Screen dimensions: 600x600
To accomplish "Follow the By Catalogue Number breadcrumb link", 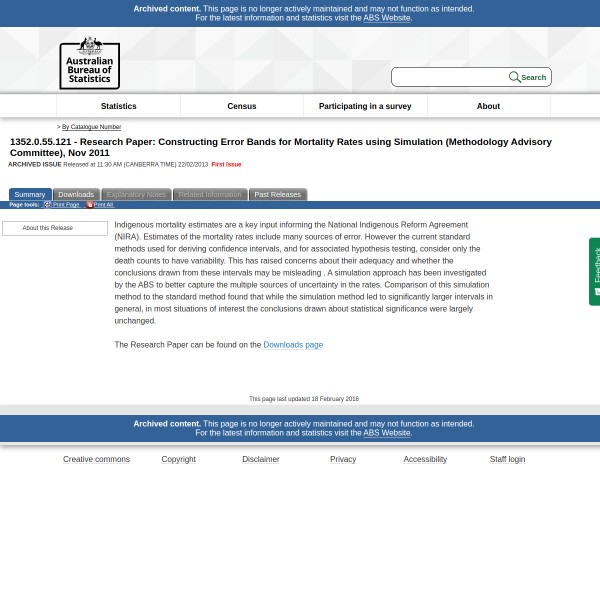I will 91,127.
